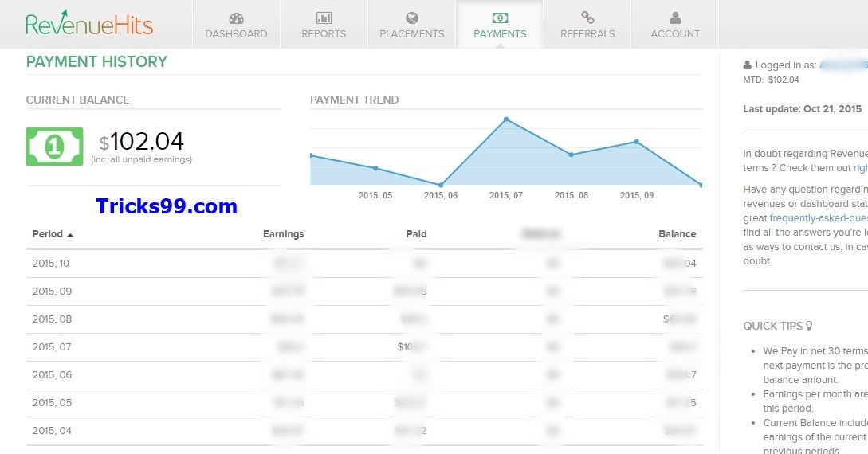
Task: Sort table by Earnings column
Action: (x=283, y=234)
